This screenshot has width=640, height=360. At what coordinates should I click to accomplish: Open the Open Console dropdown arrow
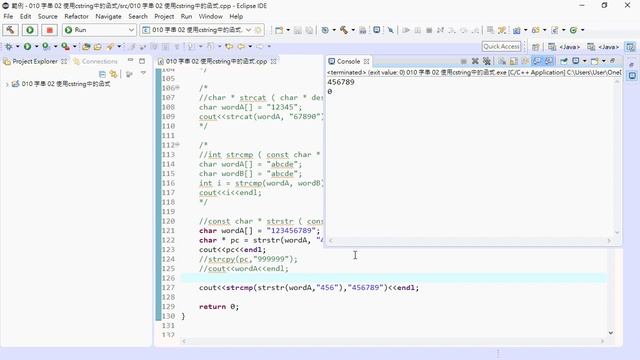[x=603, y=61]
